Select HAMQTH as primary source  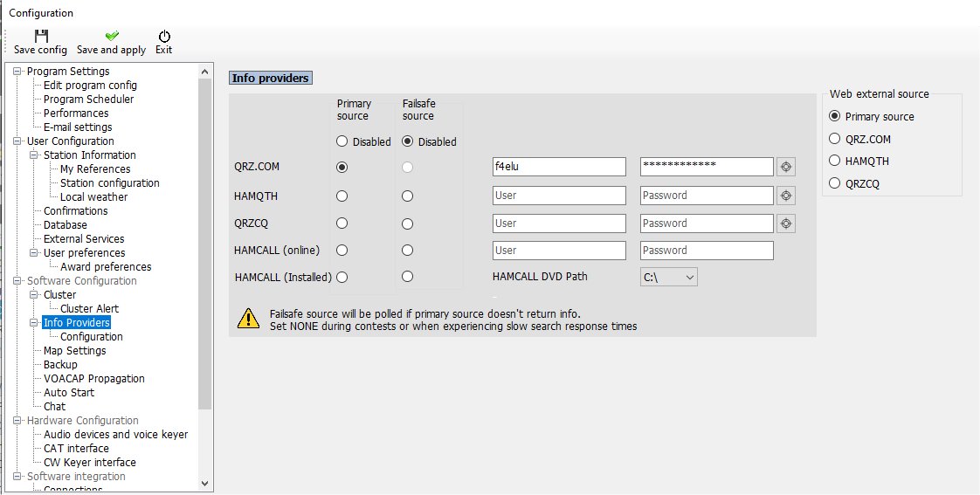[342, 196]
